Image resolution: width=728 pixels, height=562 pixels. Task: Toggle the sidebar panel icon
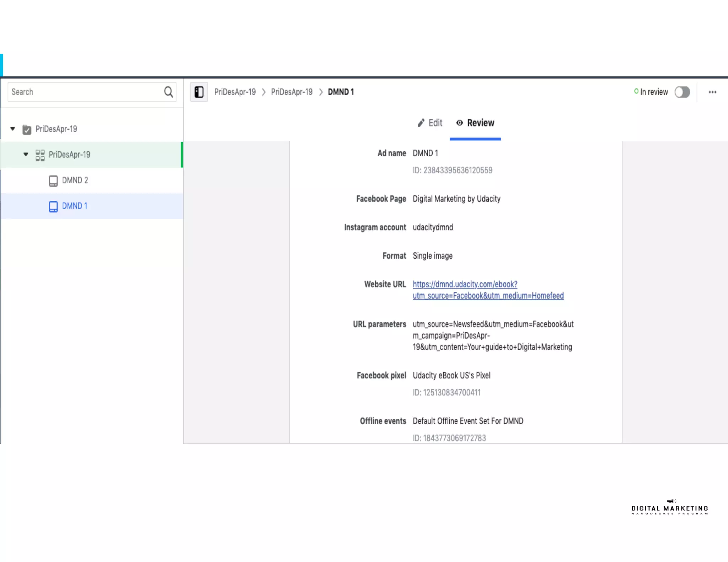199,92
